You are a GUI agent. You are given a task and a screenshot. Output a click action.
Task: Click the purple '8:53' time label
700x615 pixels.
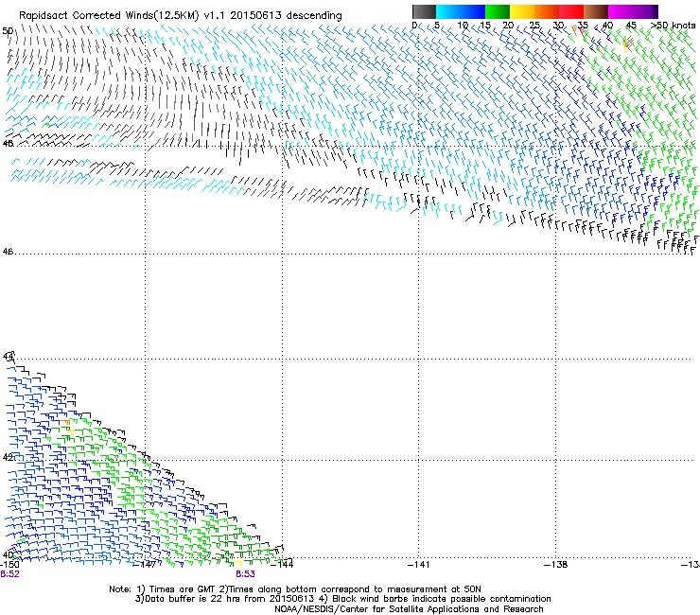coord(245,574)
